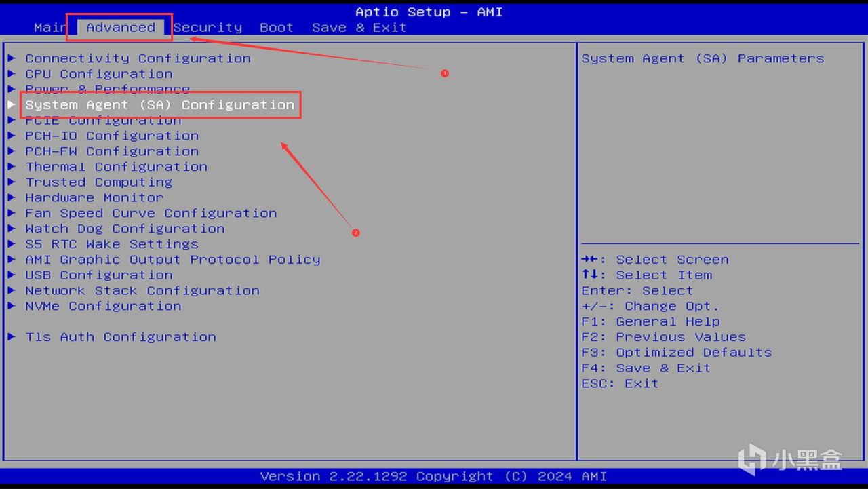Screen dimensions: 868x489
Task: Expand arrow beside Hardware Monitor
Action: pos(12,198)
